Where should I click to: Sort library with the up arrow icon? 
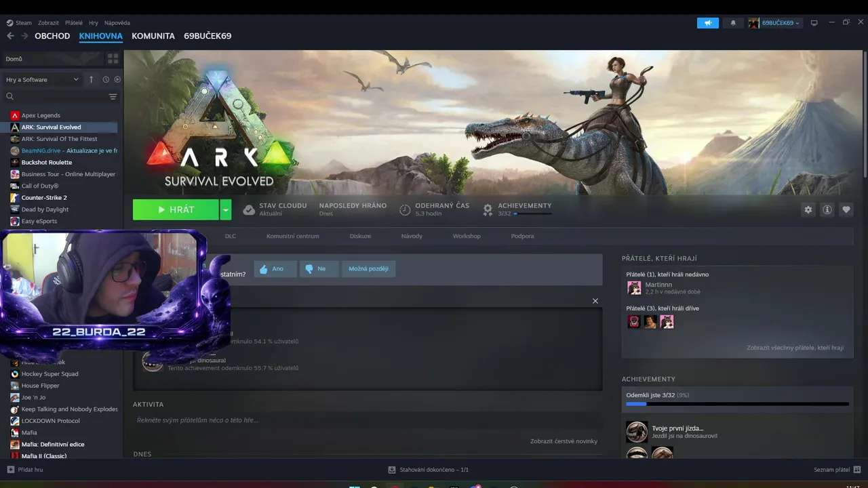click(x=92, y=79)
